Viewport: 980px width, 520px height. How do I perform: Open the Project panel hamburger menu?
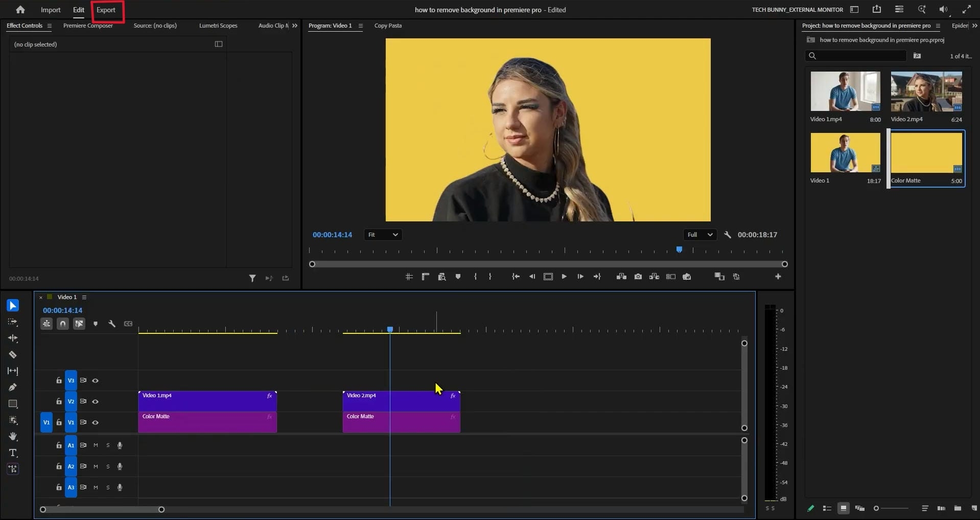click(938, 26)
